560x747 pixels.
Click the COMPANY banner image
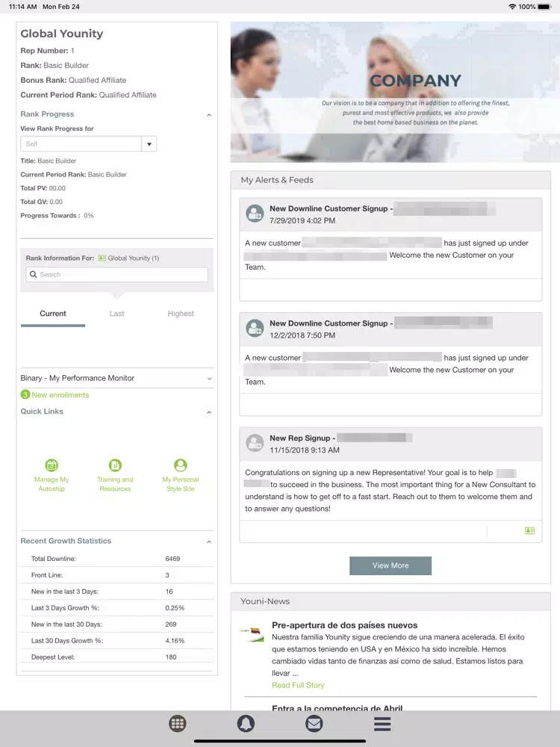point(395,92)
